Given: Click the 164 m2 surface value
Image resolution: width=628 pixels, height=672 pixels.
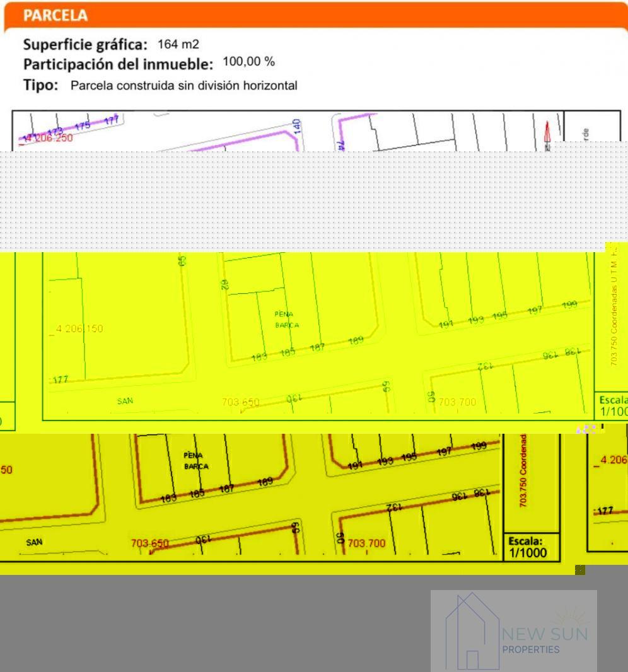Looking at the screenshot, I should 178,45.
